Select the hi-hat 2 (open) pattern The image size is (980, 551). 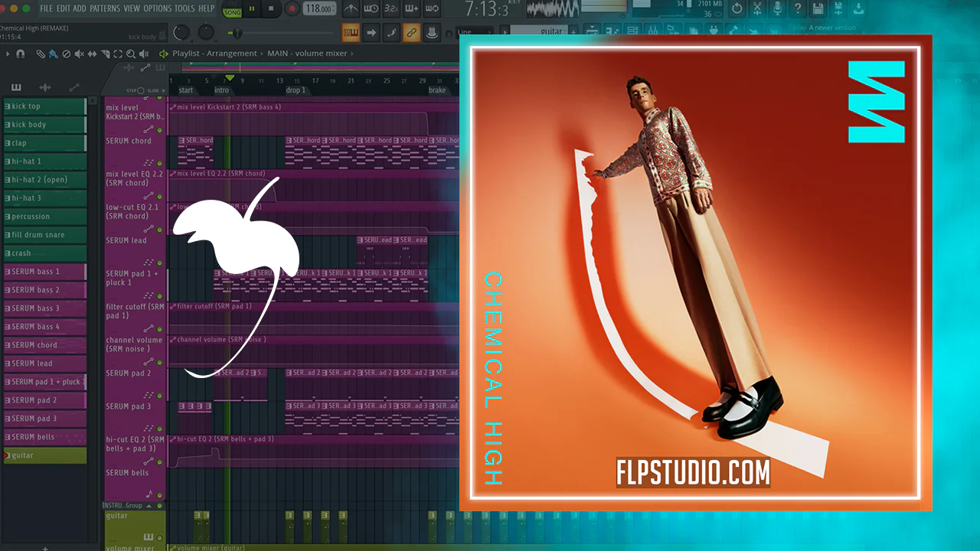pyautogui.click(x=45, y=180)
